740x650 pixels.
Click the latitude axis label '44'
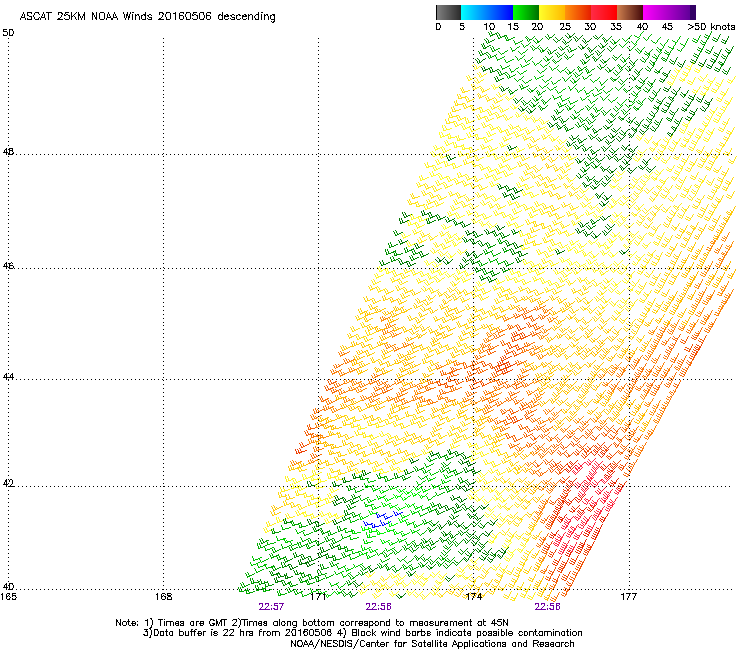tap(8, 377)
